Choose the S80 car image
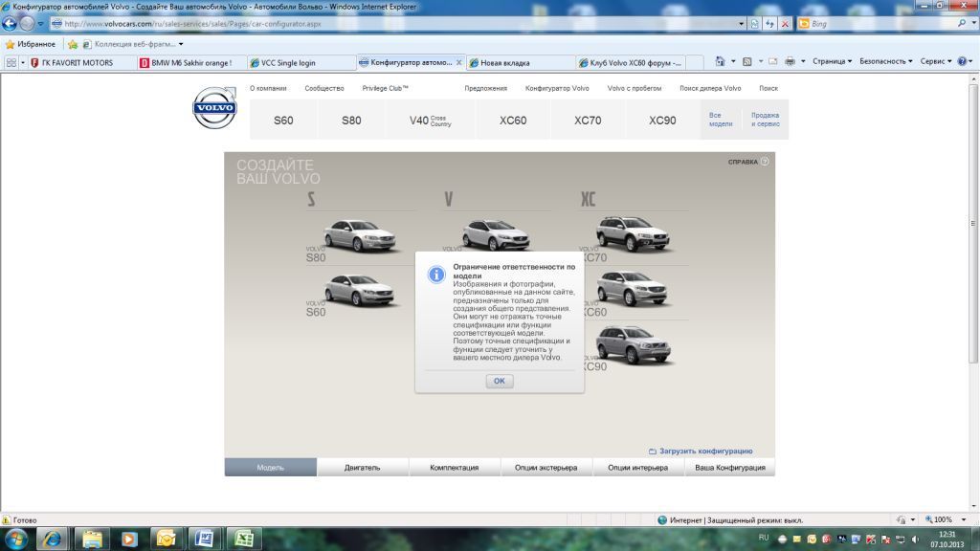This screenshot has width=980, height=551. click(360, 235)
